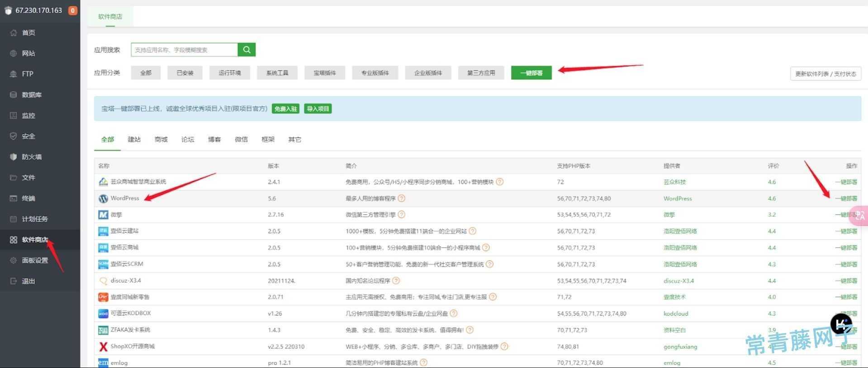Switch to the 论坛 category tab
Screen dimensions: 868x368
pyautogui.click(x=188, y=139)
